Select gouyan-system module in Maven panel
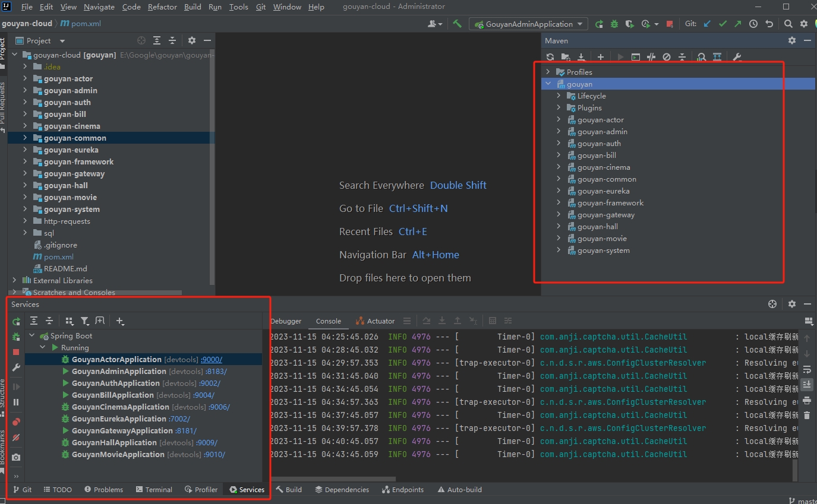The width and height of the screenshot is (817, 504). [x=603, y=250]
